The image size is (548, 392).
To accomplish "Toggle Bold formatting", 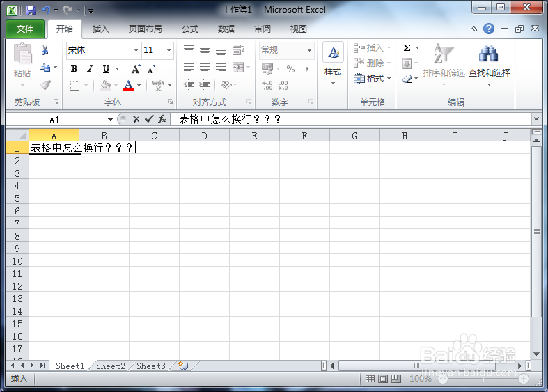I will coord(74,69).
